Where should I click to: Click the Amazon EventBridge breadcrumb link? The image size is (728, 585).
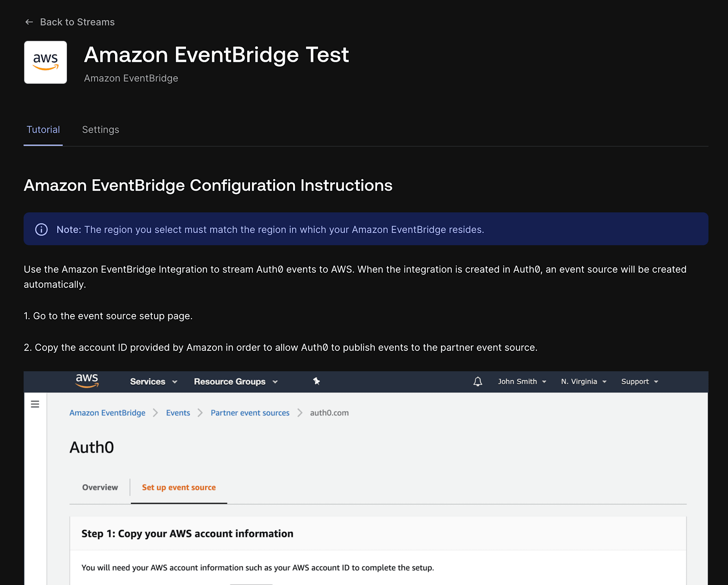point(107,412)
